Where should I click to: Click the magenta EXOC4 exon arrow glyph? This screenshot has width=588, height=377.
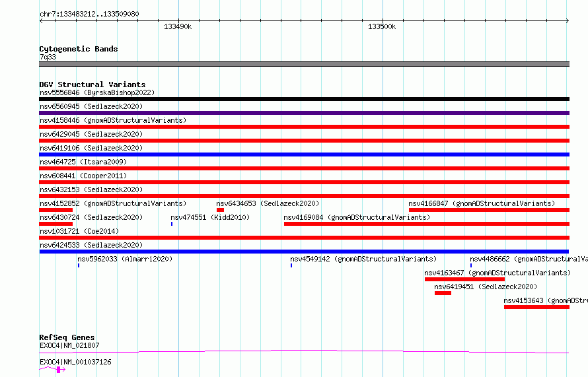click(60, 370)
